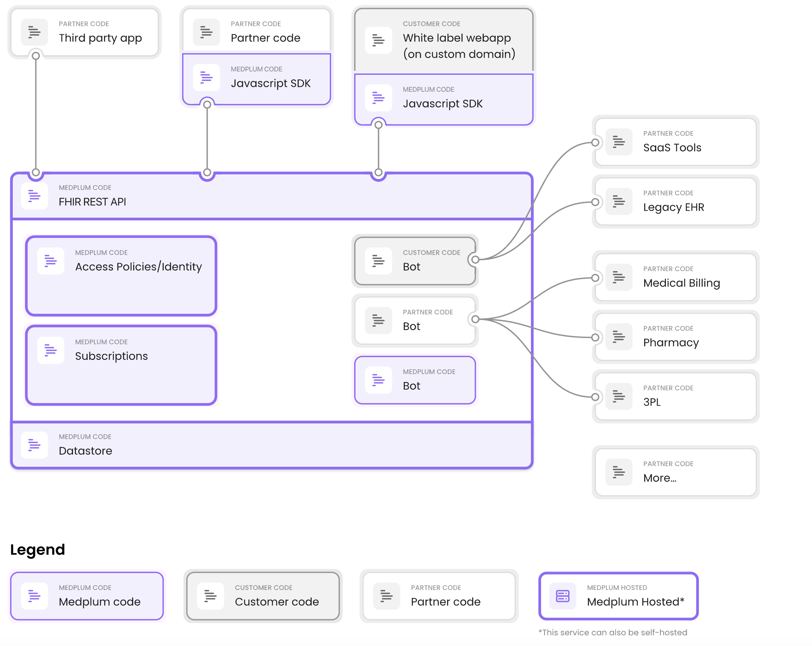
Task: Click the 3PL card icon
Action: 619,396
